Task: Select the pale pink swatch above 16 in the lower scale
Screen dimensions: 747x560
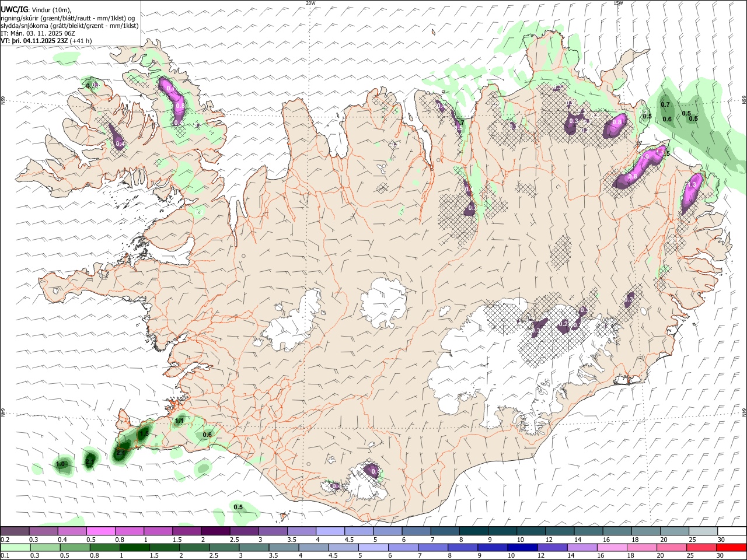Action: click(612, 548)
